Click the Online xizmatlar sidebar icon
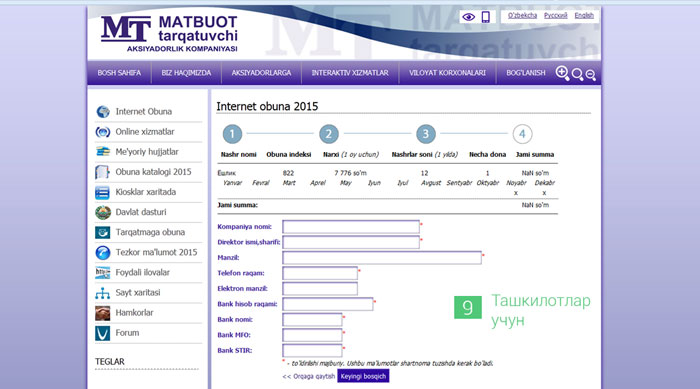The height and width of the screenshot is (389, 700). 103,132
